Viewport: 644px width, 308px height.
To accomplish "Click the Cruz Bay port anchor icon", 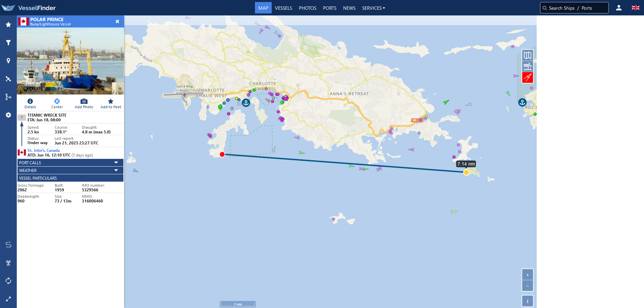I will click(x=522, y=102).
